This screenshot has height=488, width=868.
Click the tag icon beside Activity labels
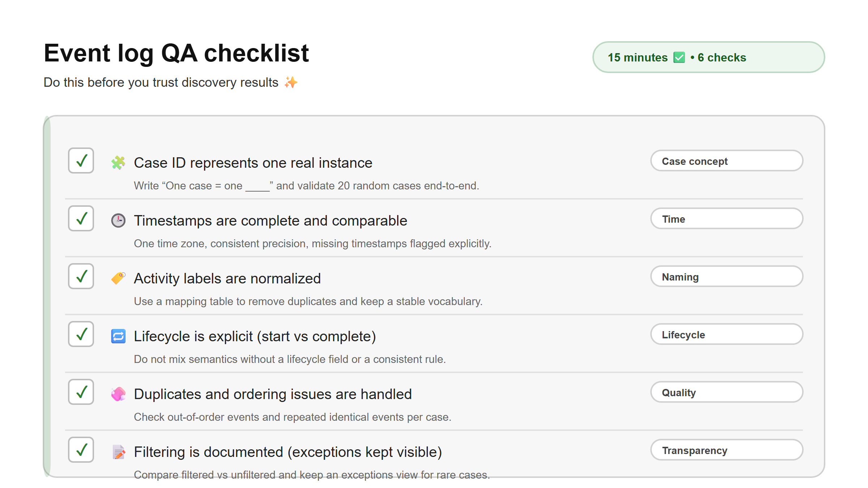coord(118,278)
